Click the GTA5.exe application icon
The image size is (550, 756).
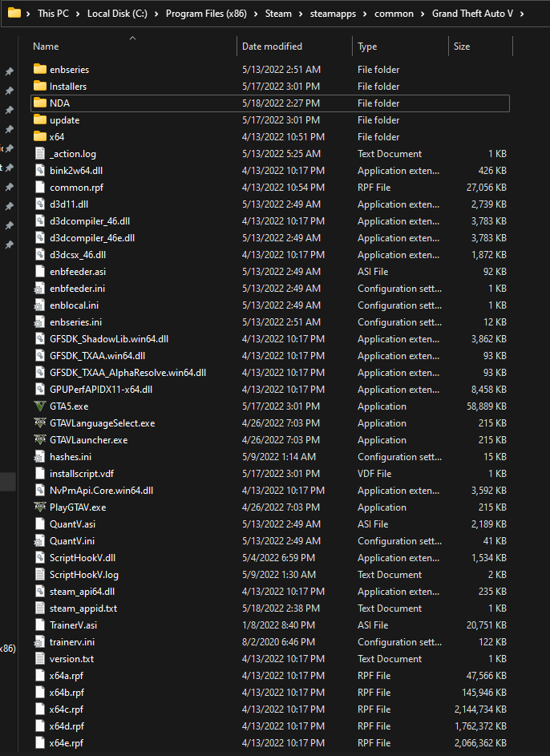pos(40,406)
